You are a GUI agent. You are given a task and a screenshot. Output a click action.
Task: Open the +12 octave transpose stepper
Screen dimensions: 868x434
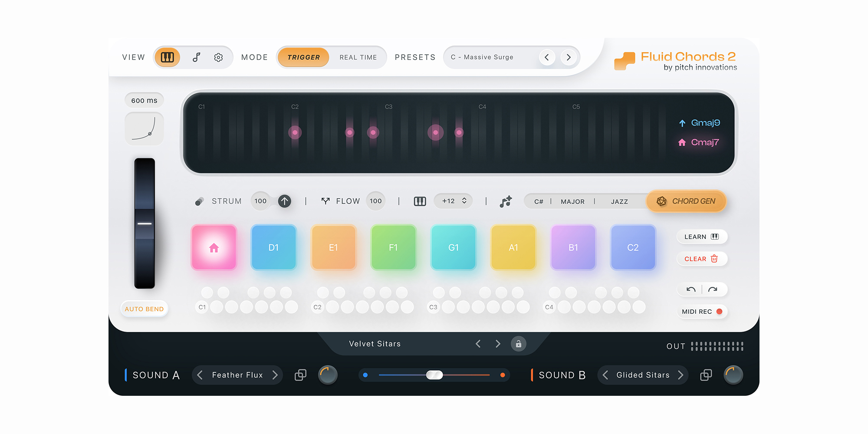click(x=454, y=201)
